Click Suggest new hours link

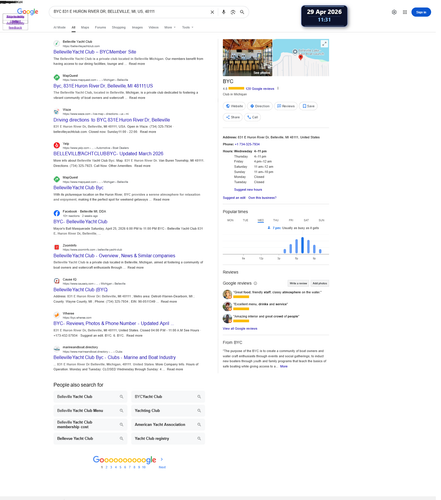(x=248, y=190)
